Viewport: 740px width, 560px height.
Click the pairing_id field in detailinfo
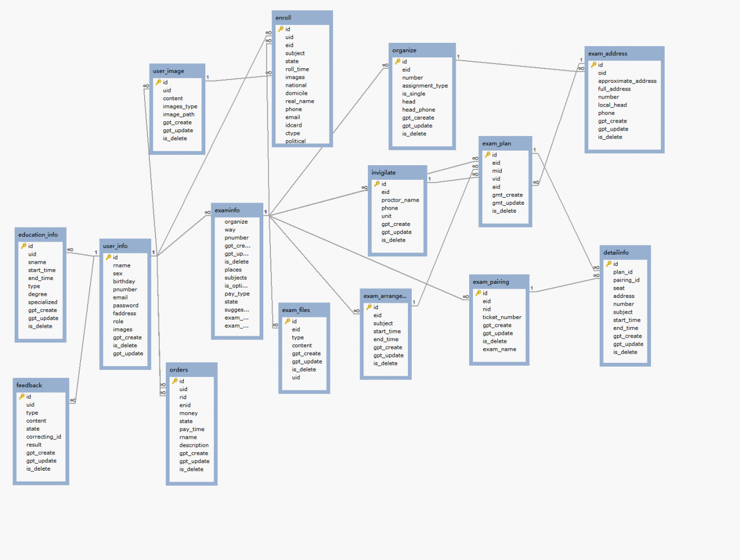pyautogui.click(x=626, y=280)
